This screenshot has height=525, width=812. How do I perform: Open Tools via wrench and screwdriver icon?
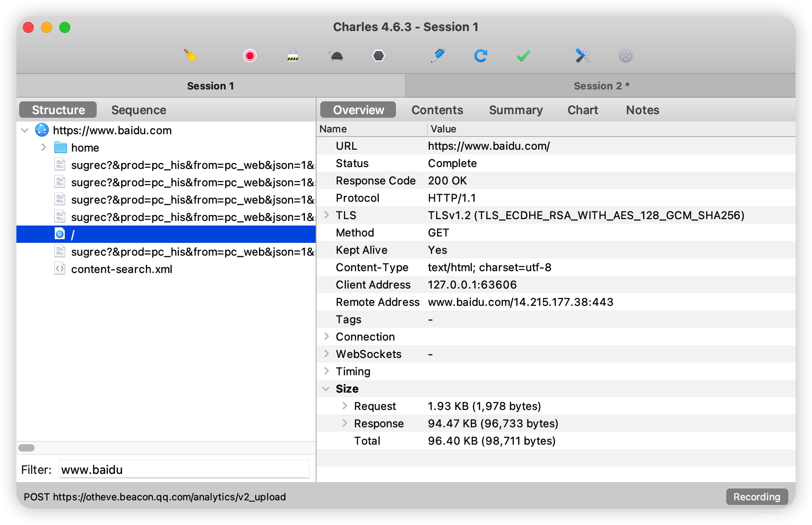tap(583, 56)
